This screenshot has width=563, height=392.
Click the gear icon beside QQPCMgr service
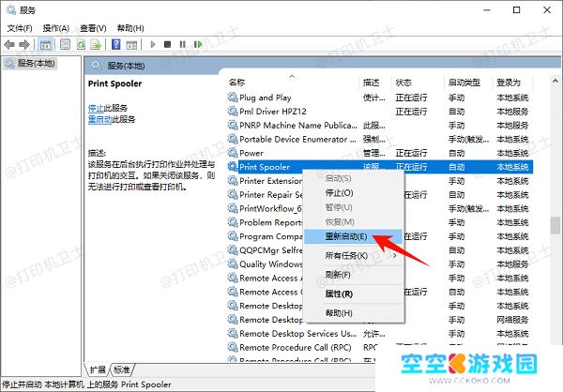pos(233,250)
